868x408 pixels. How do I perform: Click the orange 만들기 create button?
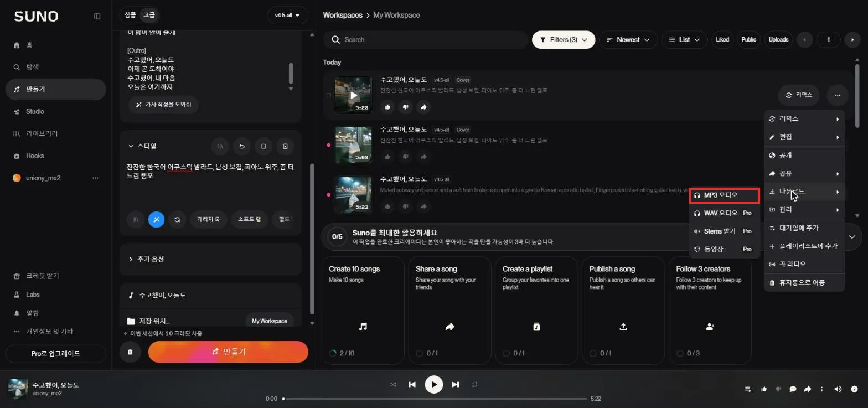[228, 352]
